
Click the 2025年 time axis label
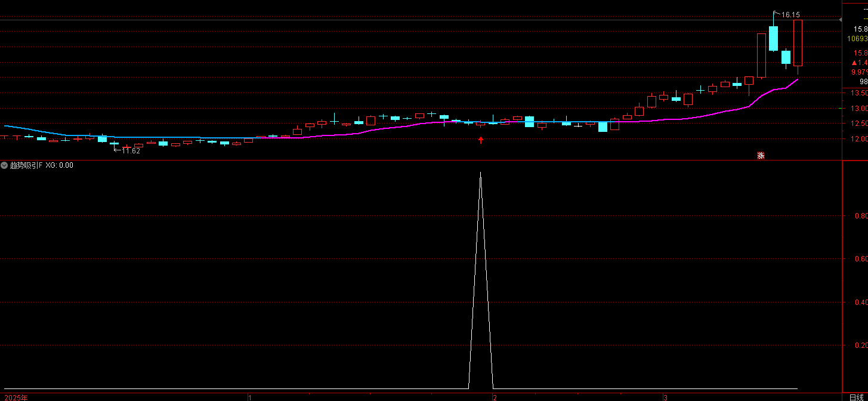click(16, 397)
